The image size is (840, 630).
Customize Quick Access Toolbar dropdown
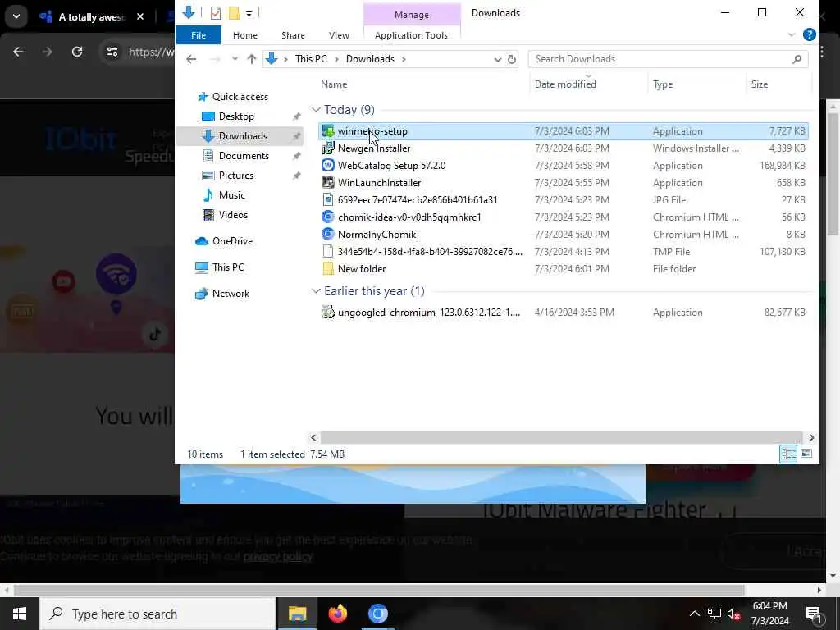coord(249,13)
